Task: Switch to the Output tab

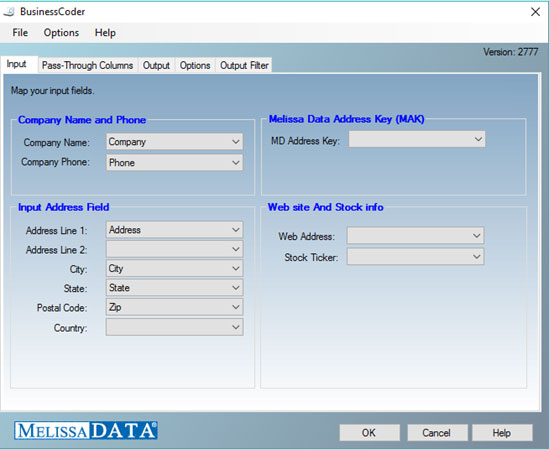Action: 156,65
